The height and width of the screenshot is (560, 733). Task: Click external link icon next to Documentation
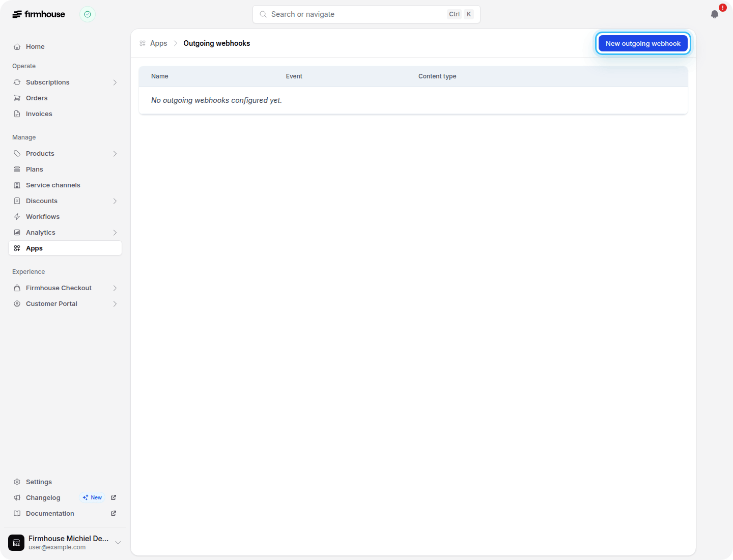114,513
